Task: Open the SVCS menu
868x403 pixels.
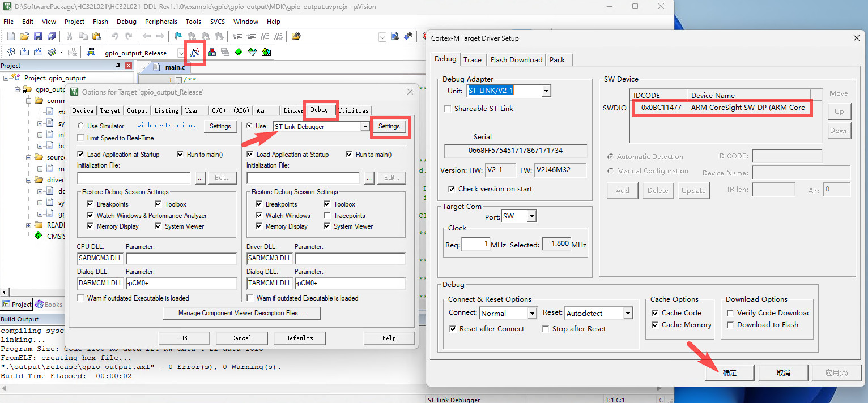Action: [218, 22]
